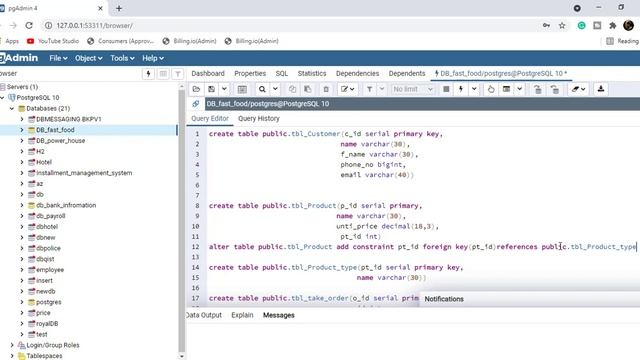Select installment_management_system database
Viewport: 640px width, 360px height.
click(84, 173)
